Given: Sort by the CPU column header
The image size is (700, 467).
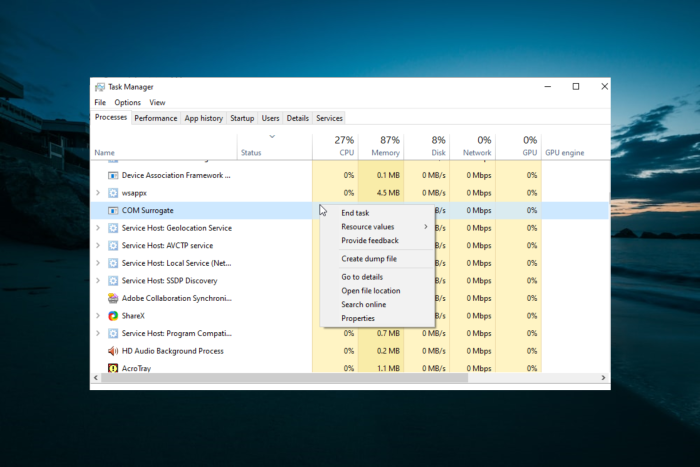Looking at the screenshot, I should 344,146.
